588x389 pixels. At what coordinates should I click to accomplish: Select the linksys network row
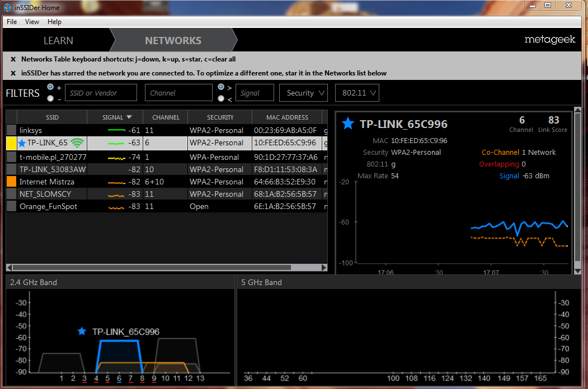(50, 130)
